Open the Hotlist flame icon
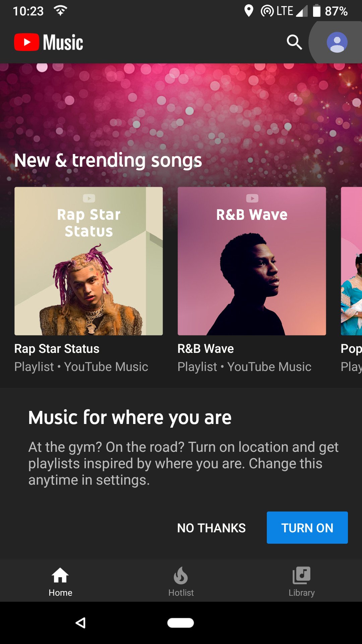This screenshot has width=362, height=644. point(181,576)
